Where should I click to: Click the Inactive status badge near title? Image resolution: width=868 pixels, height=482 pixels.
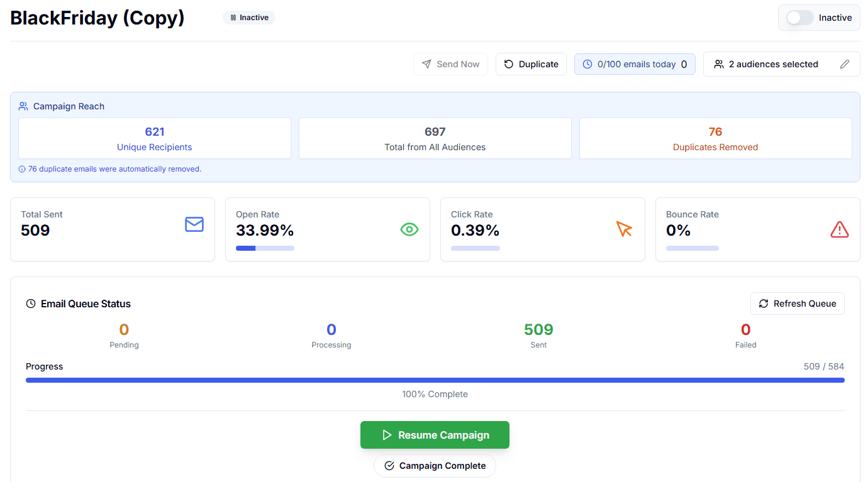point(249,18)
